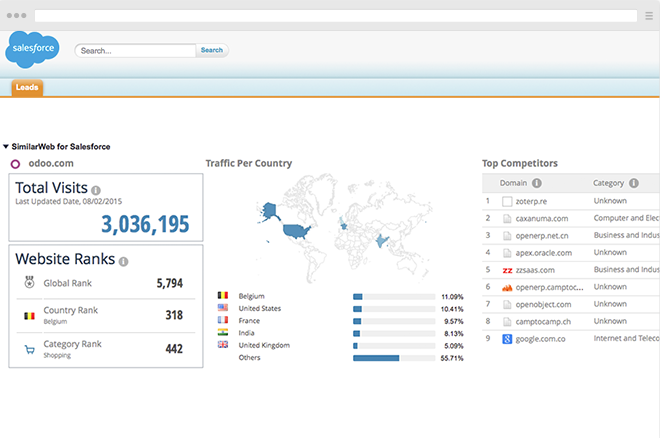The width and height of the screenshot is (660, 438).
Task: Click the info icon next to Total Visits
Action: pos(96,190)
